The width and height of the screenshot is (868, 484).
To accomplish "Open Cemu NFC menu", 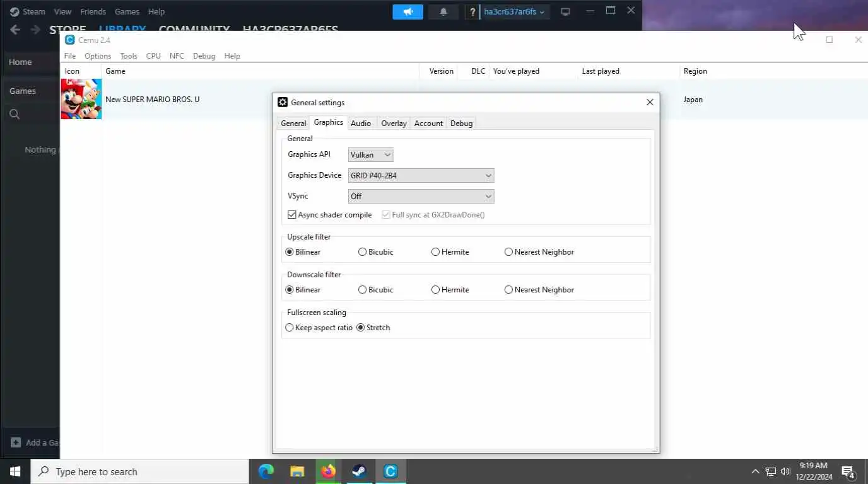I will click(177, 56).
